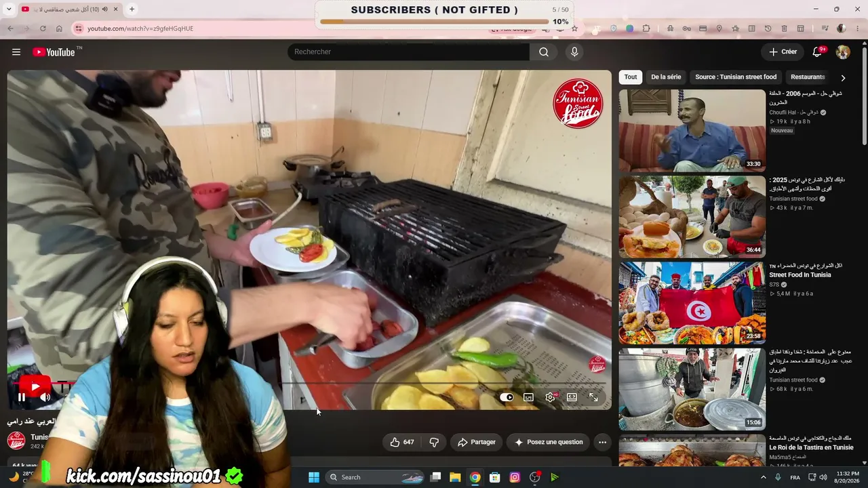The image size is (868, 488).
Task: Open the FRA language switcher
Action: tap(795, 477)
